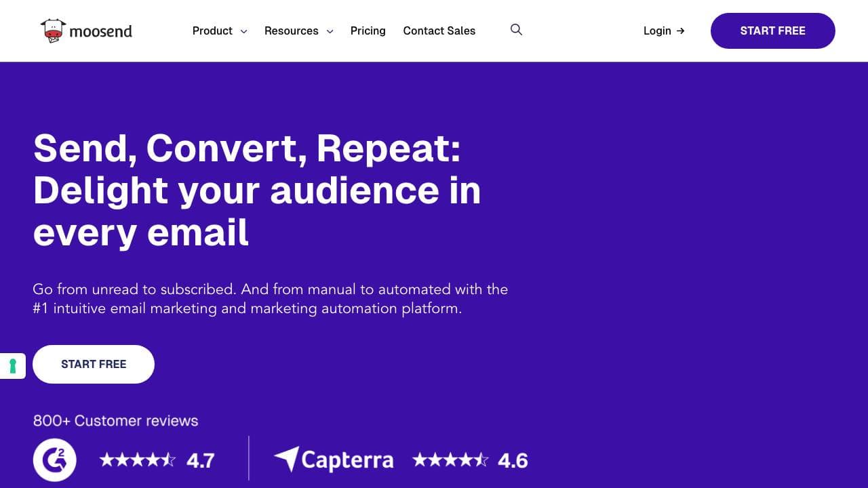
Task: Click the G2 round logo badge
Action: tap(54, 460)
